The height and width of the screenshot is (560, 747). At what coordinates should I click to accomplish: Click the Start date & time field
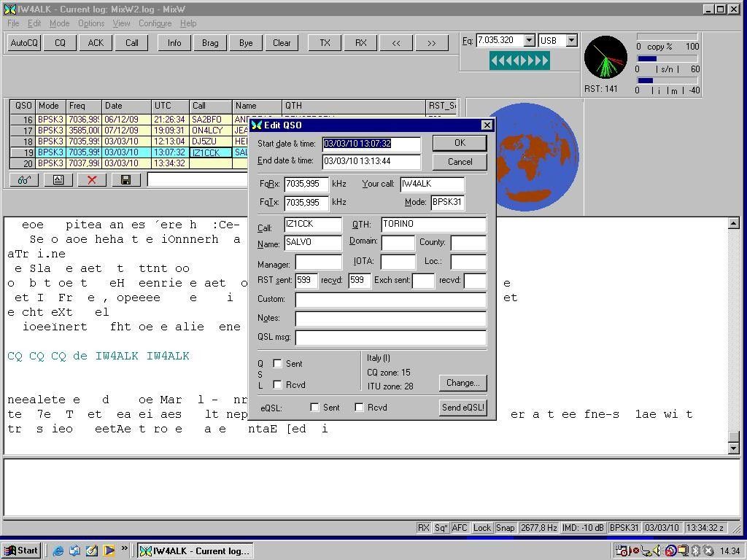371,144
